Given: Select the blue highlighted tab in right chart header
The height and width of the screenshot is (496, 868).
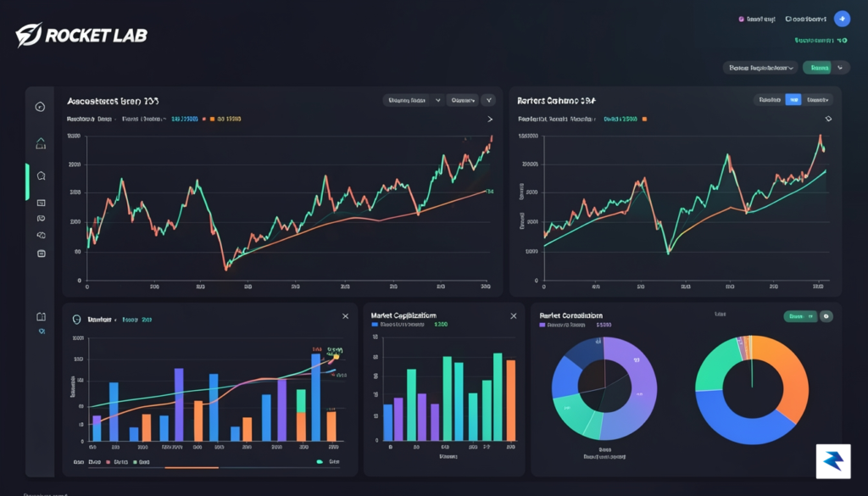Looking at the screenshot, I should (793, 100).
